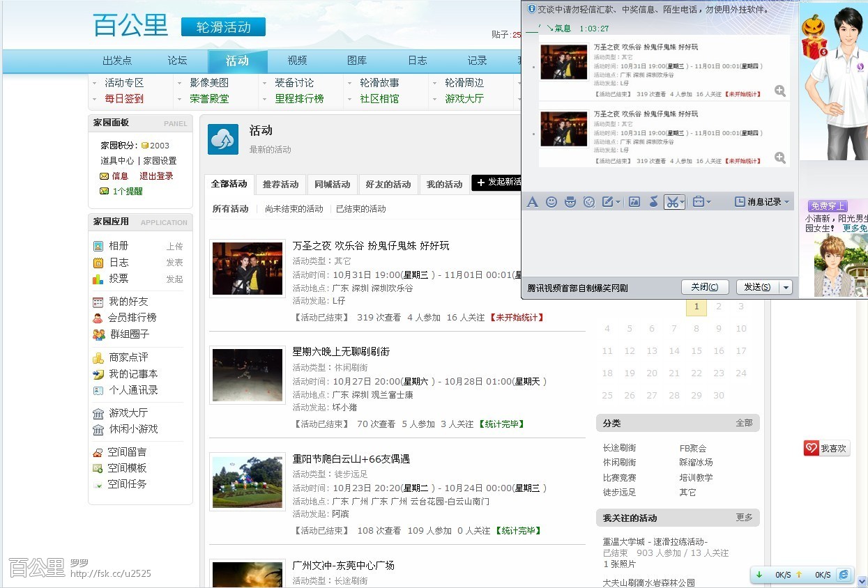Send a window shake nudge
The height and width of the screenshot is (588, 868).
coord(589,202)
